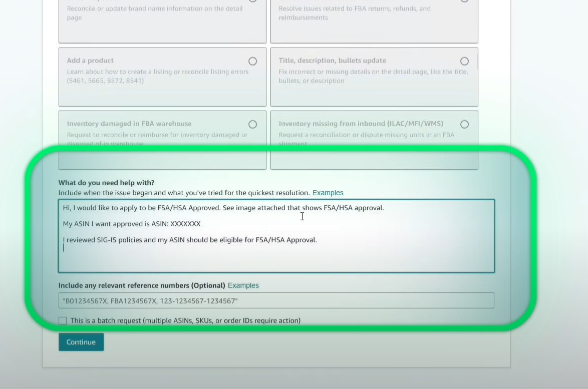The image size is (588, 389).
Task: Focus the relevant reference numbers input field
Action: click(x=275, y=301)
